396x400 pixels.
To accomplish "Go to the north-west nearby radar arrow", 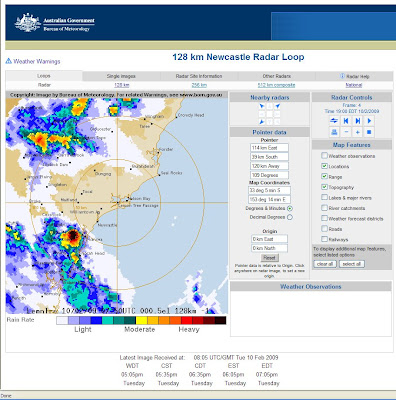I will (x=262, y=106).
